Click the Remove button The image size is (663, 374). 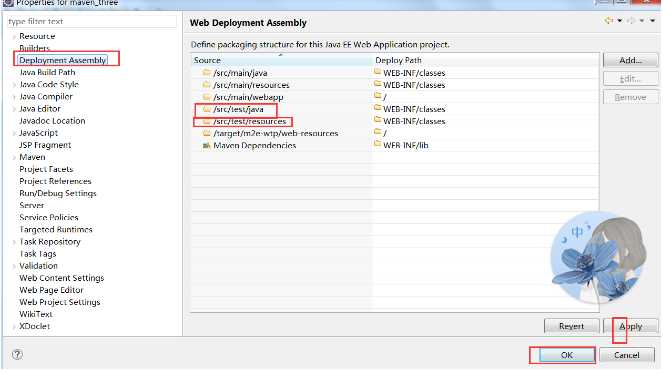(x=630, y=97)
